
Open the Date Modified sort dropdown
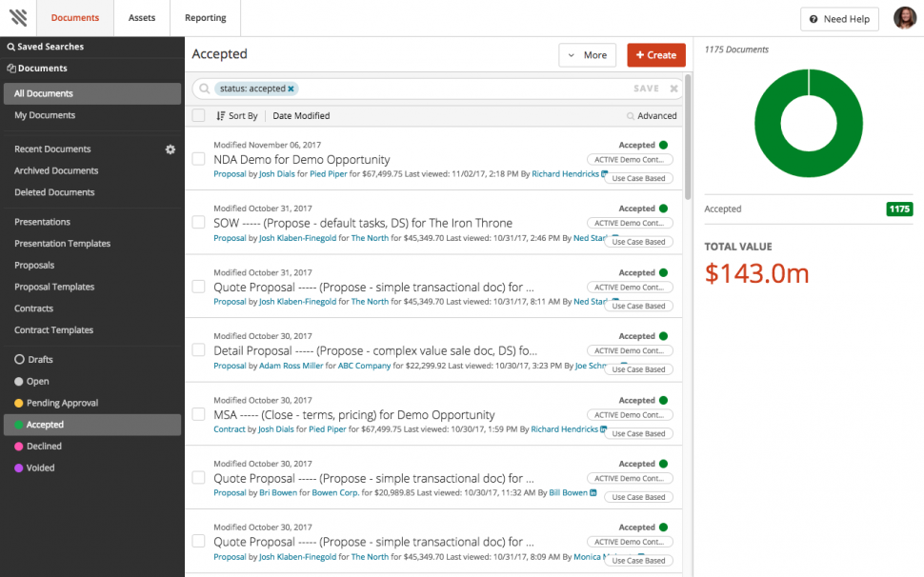pyautogui.click(x=301, y=116)
